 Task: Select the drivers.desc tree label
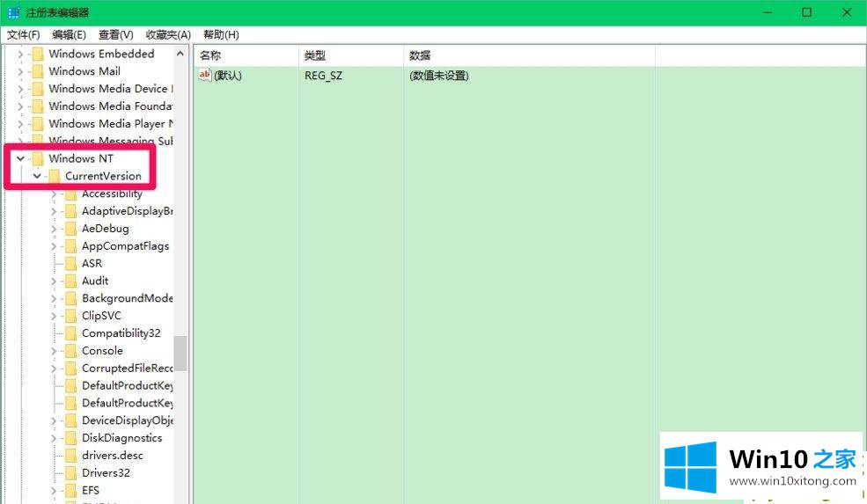tap(113, 456)
